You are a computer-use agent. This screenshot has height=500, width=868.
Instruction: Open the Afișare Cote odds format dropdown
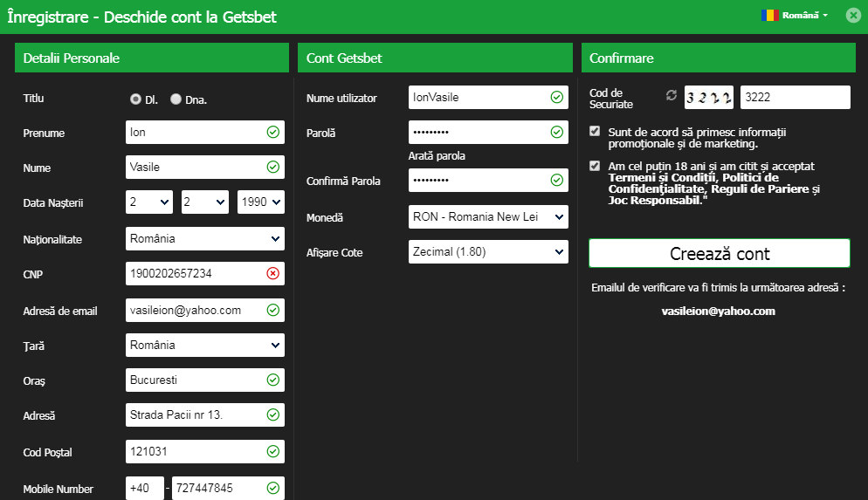click(488, 251)
